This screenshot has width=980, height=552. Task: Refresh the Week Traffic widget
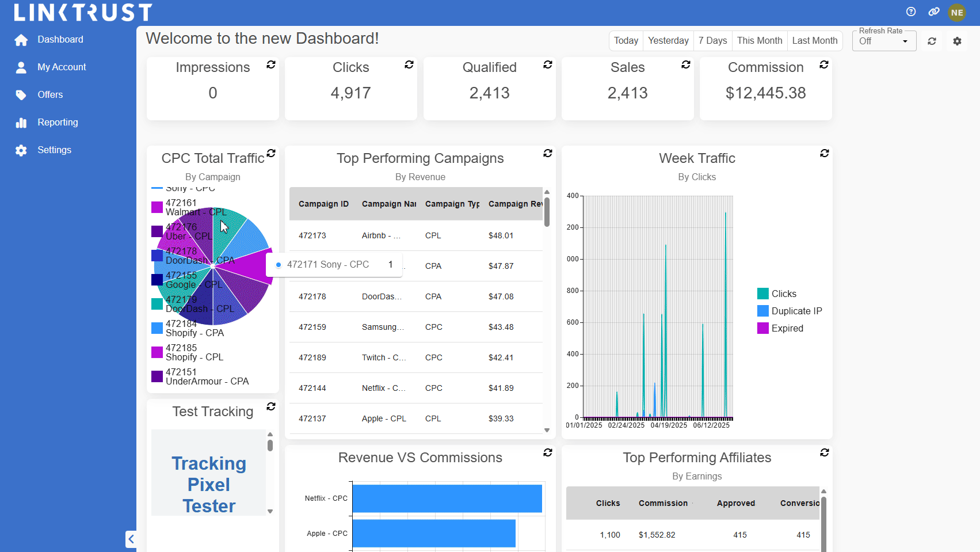(x=825, y=153)
